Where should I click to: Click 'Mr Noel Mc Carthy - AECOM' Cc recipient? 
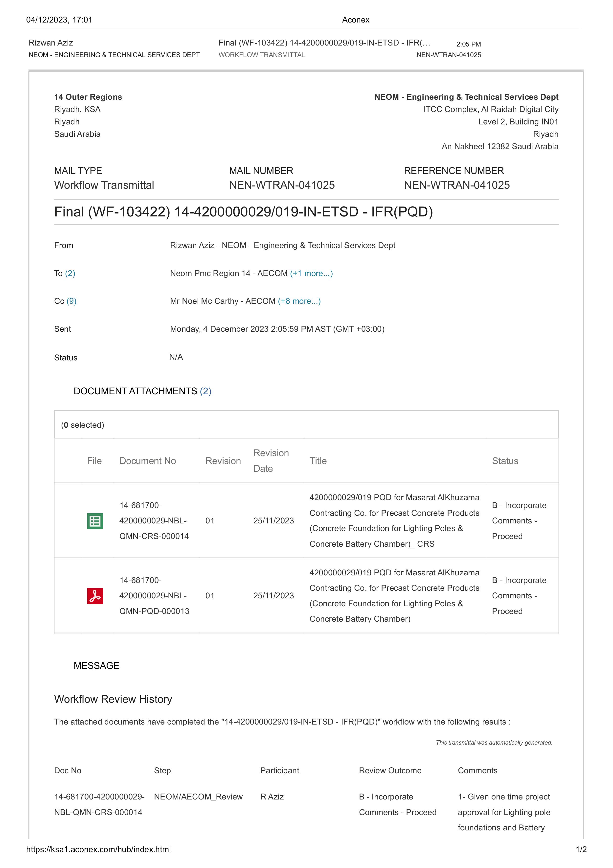tap(223, 301)
